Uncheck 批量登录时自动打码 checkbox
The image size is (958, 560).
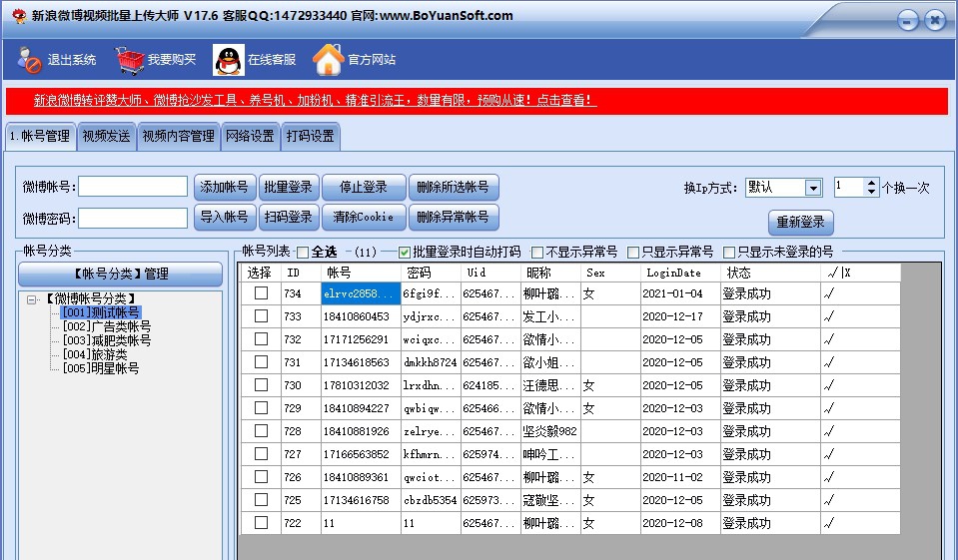click(404, 253)
